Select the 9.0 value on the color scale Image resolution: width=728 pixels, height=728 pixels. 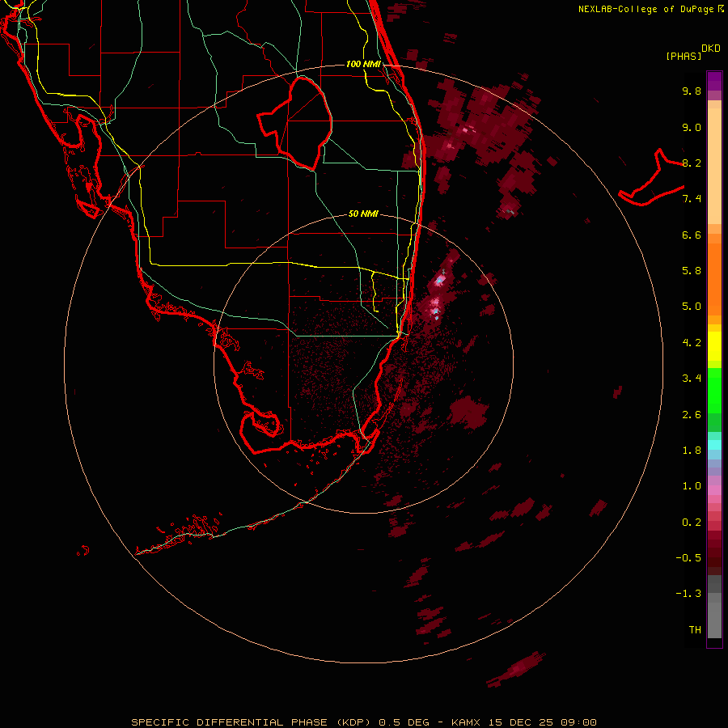tap(692, 127)
